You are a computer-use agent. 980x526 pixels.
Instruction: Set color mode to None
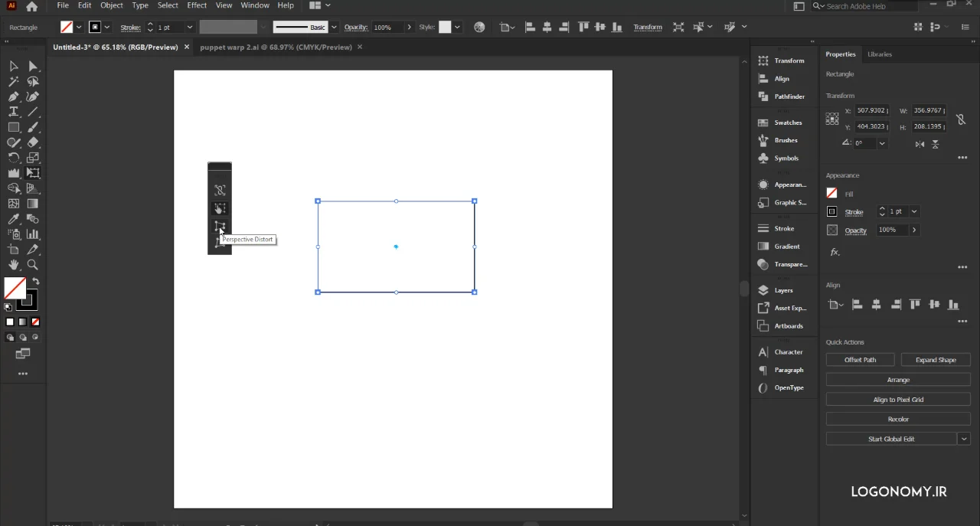(x=35, y=322)
